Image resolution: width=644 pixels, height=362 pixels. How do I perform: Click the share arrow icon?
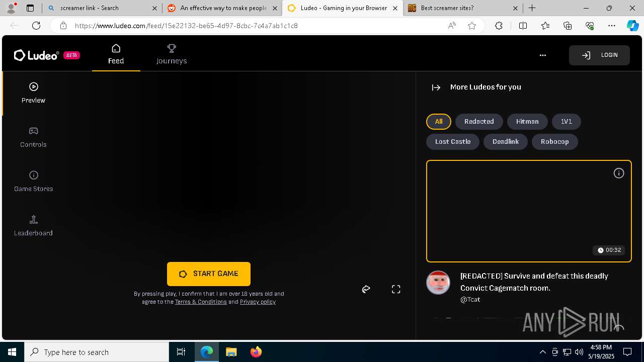pyautogui.click(x=366, y=289)
